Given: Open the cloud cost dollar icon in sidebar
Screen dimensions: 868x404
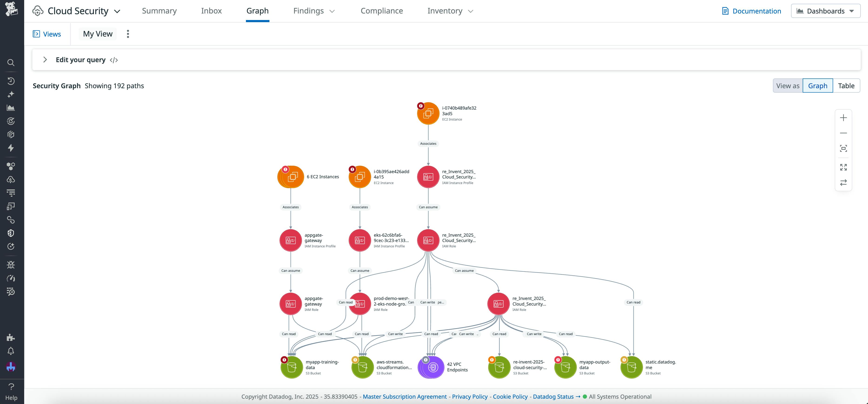Looking at the screenshot, I should pyautogui.click(x=11, y=179).
